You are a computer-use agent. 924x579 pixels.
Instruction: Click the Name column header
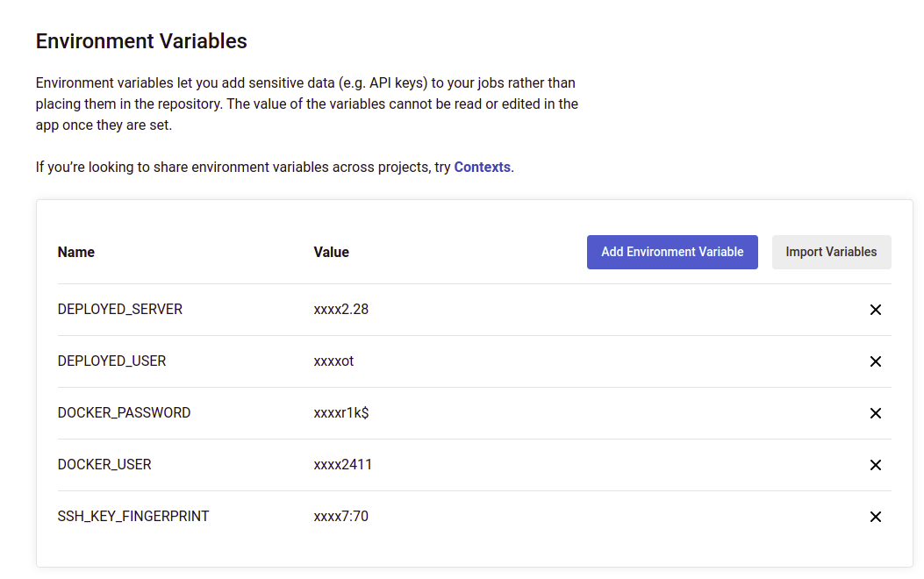(76, 252)
